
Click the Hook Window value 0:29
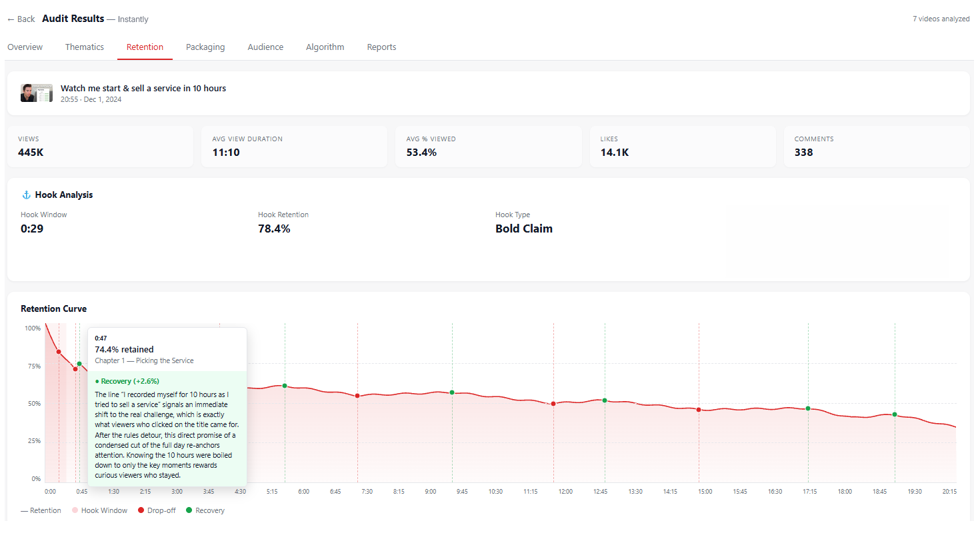point(33,229)
